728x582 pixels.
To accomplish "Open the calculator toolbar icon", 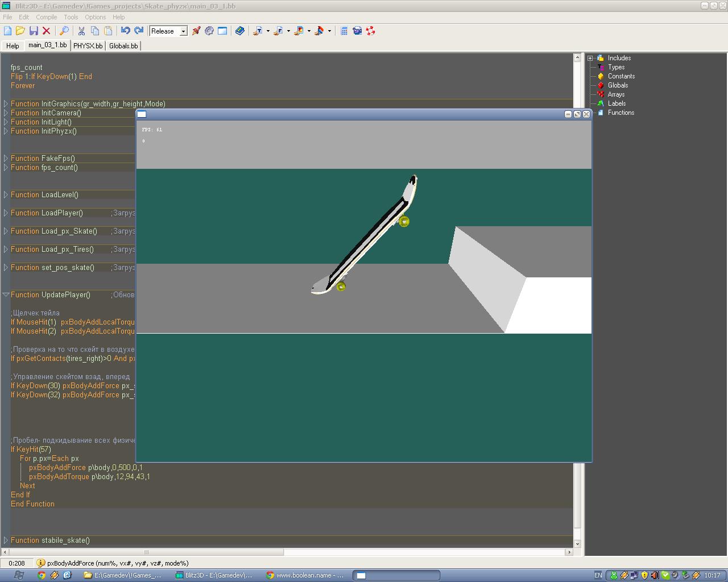I will tap(344, 31).
